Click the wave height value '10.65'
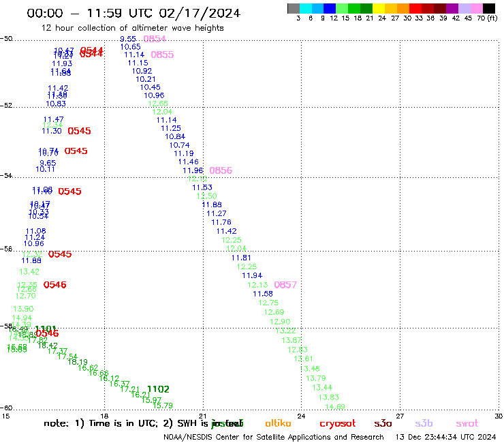Screen dimensions: 504x443 (131, 47)
